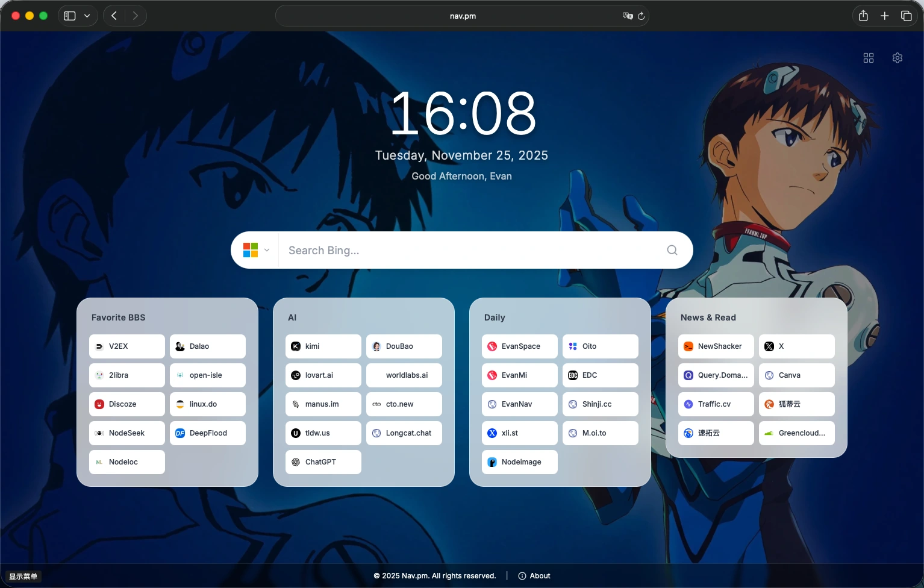The image size is (924, 588).
Task: Open the settings gear icon
Action: click(897, 58)
